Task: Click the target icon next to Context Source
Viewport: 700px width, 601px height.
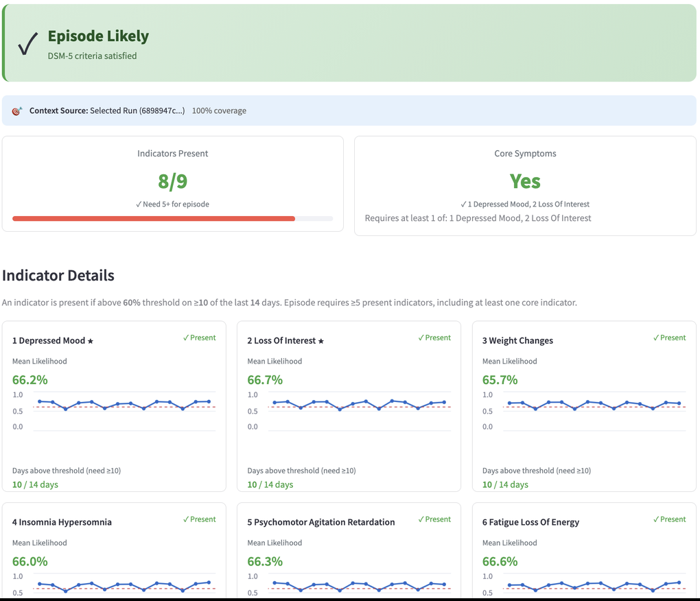Action: tap(17, 110)
